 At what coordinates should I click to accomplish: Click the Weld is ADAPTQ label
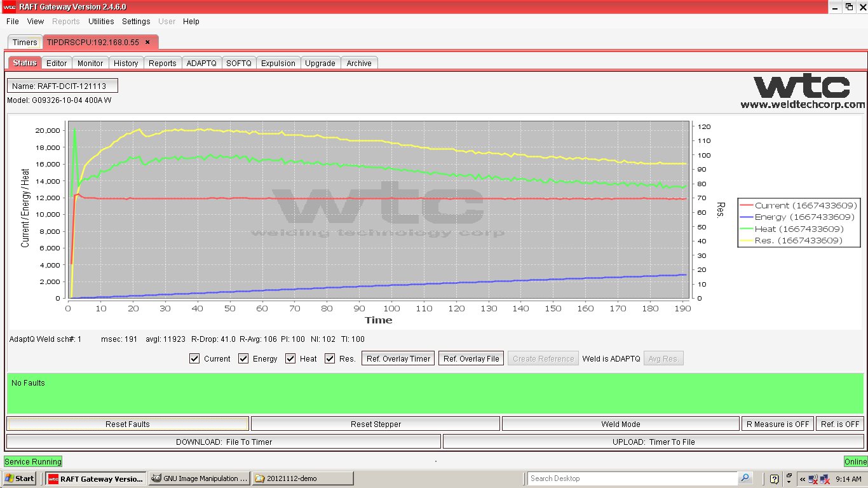click(x=611, y=358)
